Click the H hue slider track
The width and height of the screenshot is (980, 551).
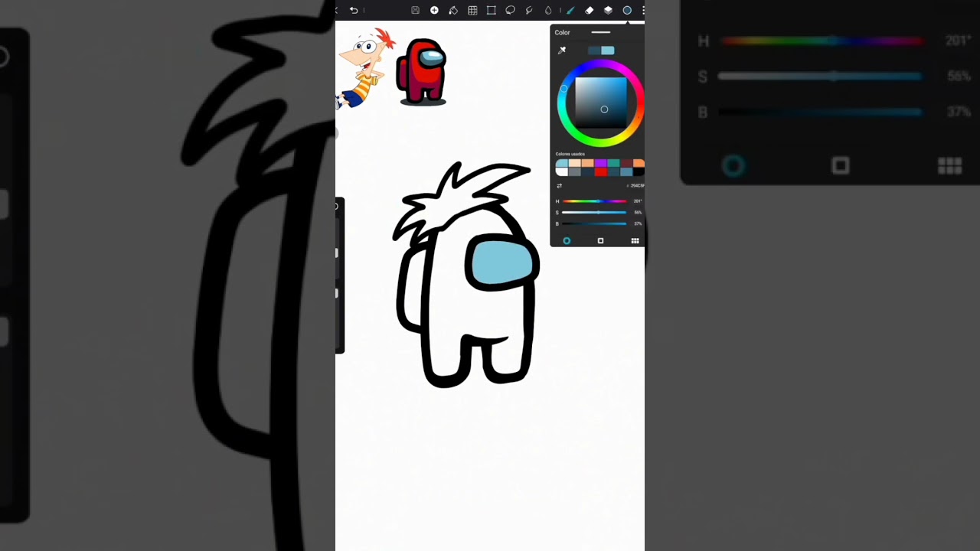click(595, 201)
